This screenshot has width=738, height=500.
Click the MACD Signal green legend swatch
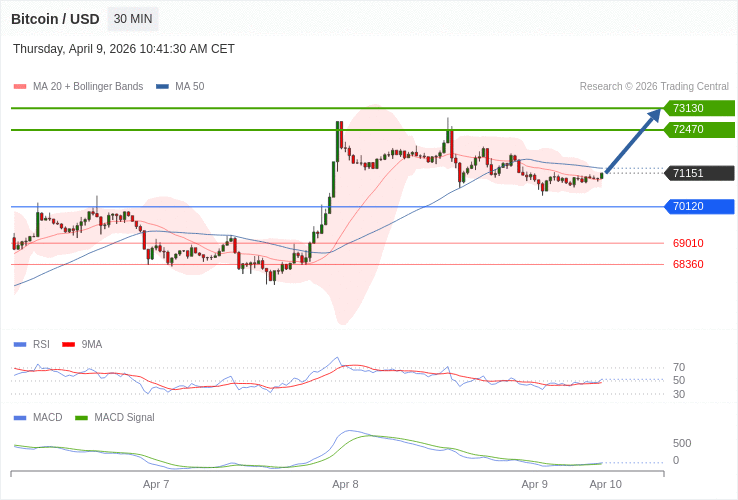coord(82,418)
